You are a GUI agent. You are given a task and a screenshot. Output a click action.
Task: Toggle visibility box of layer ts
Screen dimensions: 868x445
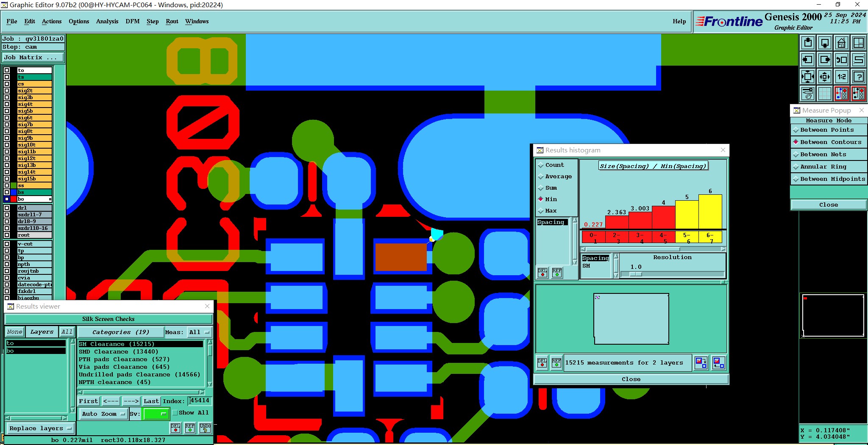(x=7, y=77)
